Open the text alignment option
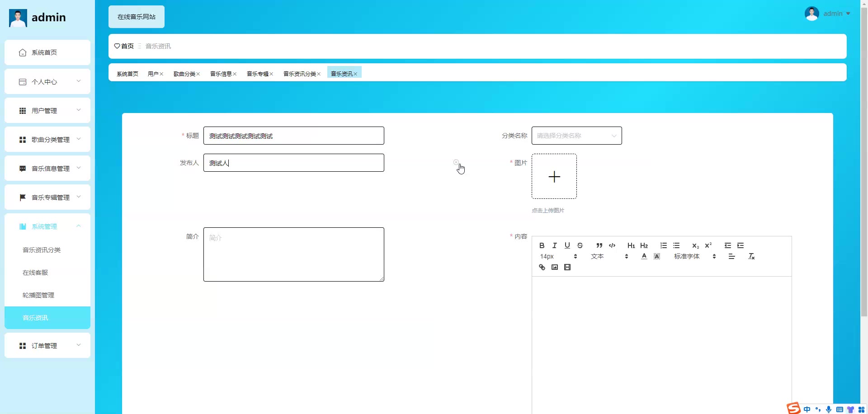This screenshot has width=868, height=414. (x=731, y=256)
